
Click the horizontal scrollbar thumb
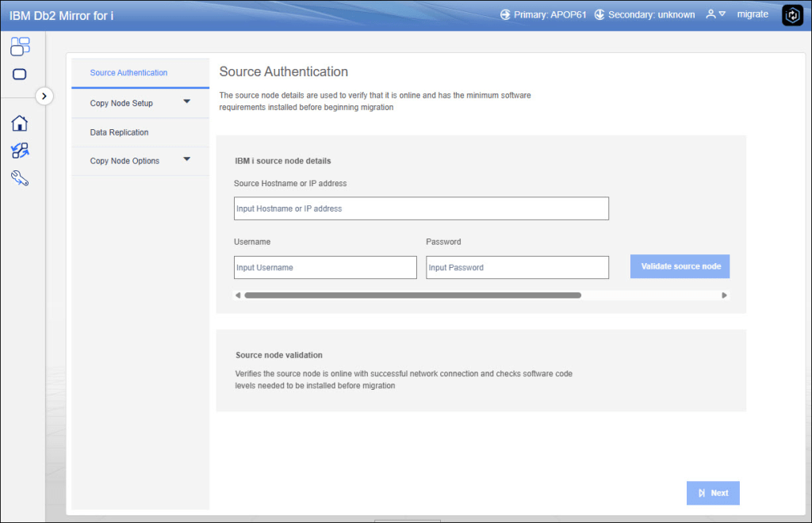pos(412,296)
